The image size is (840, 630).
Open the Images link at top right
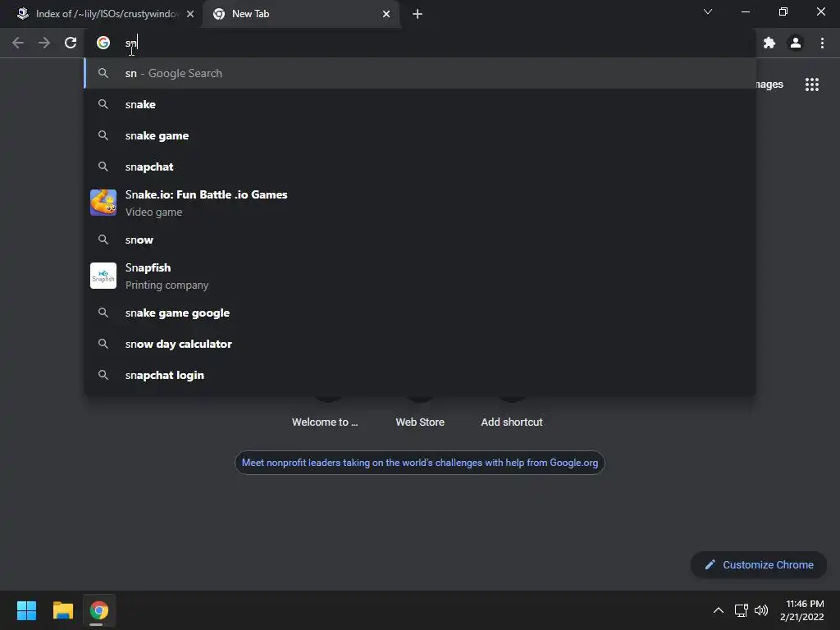[769, 84]
